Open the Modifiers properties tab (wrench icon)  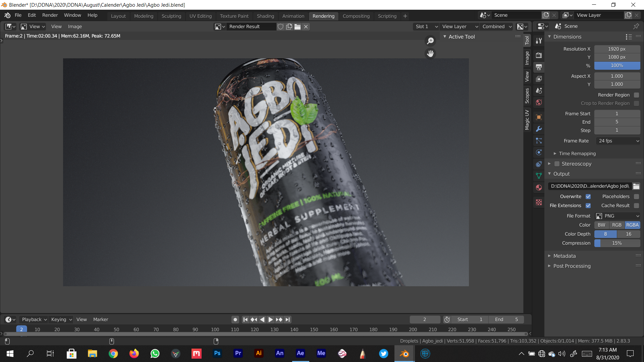point(539,129)
